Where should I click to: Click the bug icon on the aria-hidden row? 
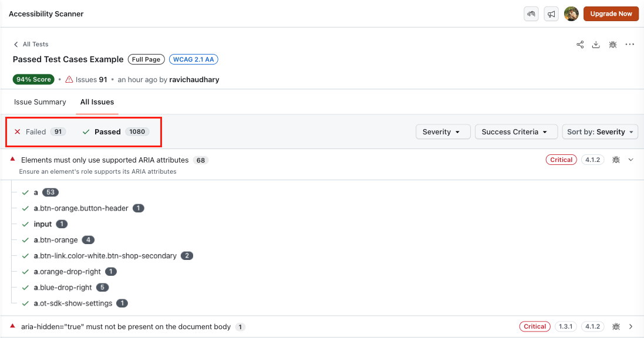pyautogui.click(x=616, y=326)
